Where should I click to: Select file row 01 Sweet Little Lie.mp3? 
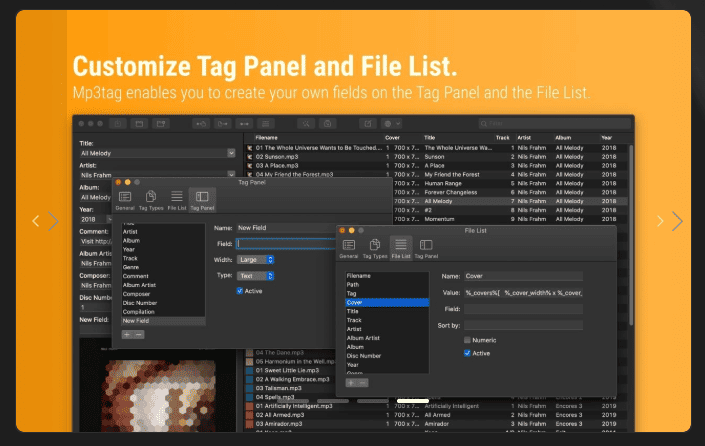[290, 370]
